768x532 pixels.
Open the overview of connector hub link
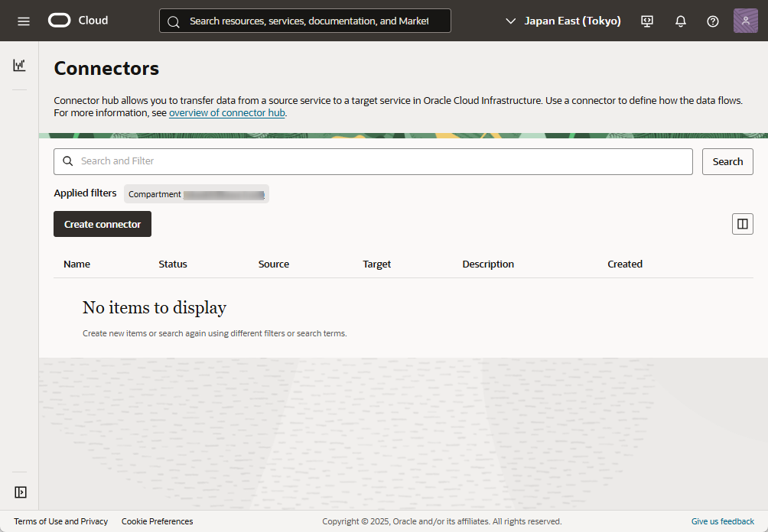tap(226, 113)
